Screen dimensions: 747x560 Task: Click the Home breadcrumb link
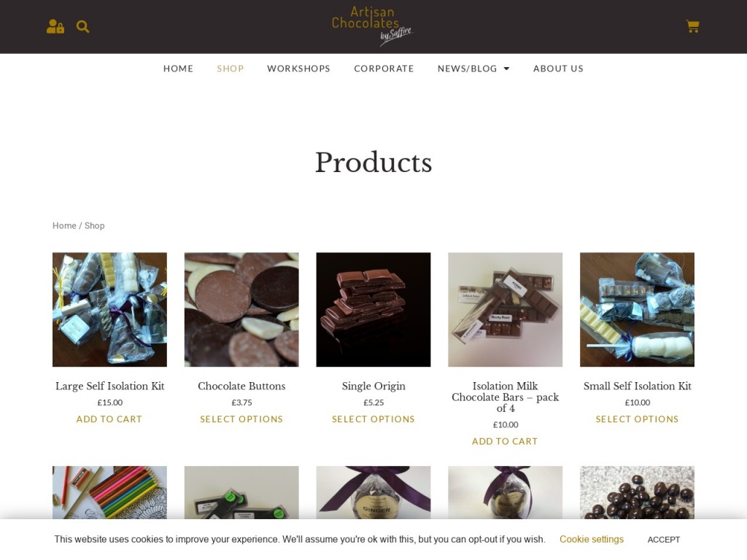(x=64, y=226)
